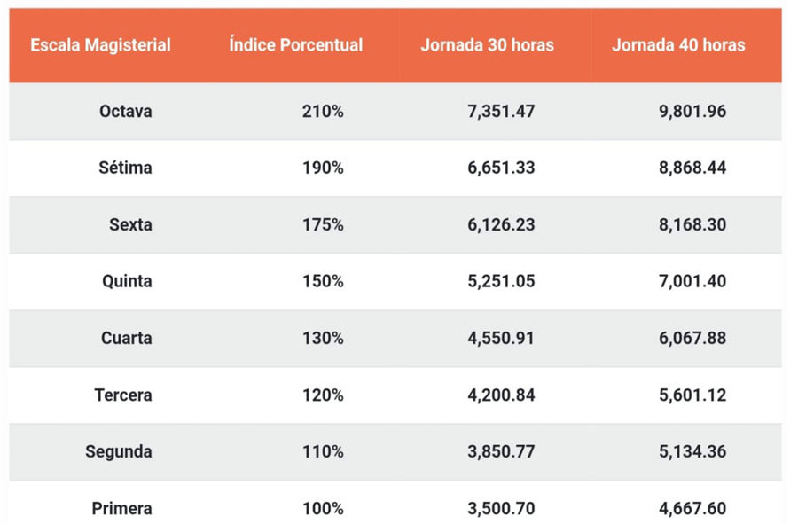
Task: Select the Jornada 40 horas header
Action: click(678, 45)
